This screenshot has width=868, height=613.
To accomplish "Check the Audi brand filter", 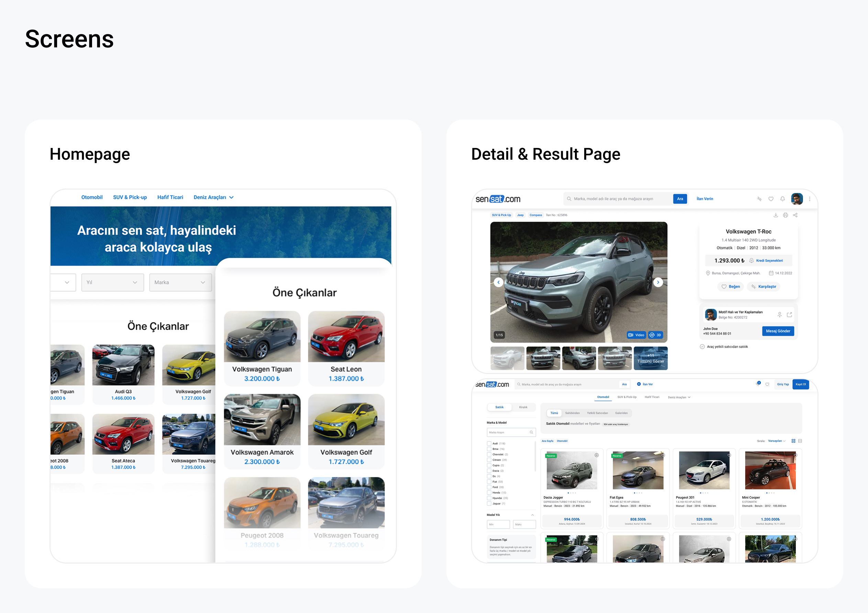I will (x=489, y=443).
